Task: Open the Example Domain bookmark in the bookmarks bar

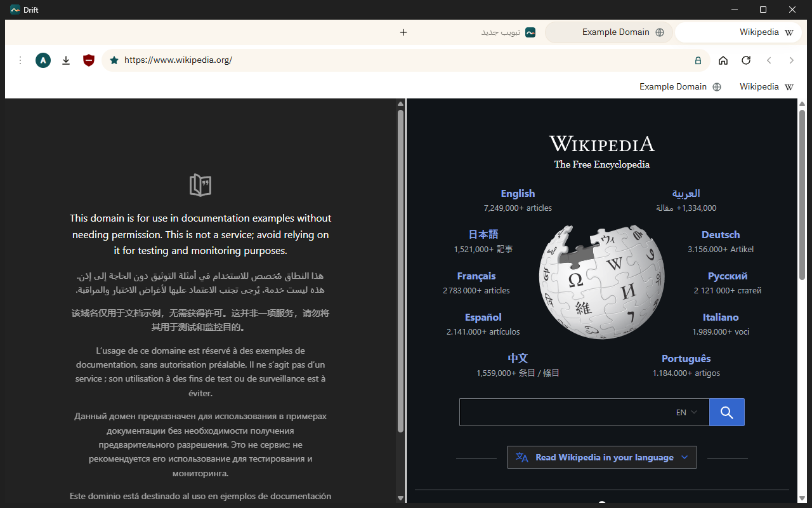Action: (680, 87)
